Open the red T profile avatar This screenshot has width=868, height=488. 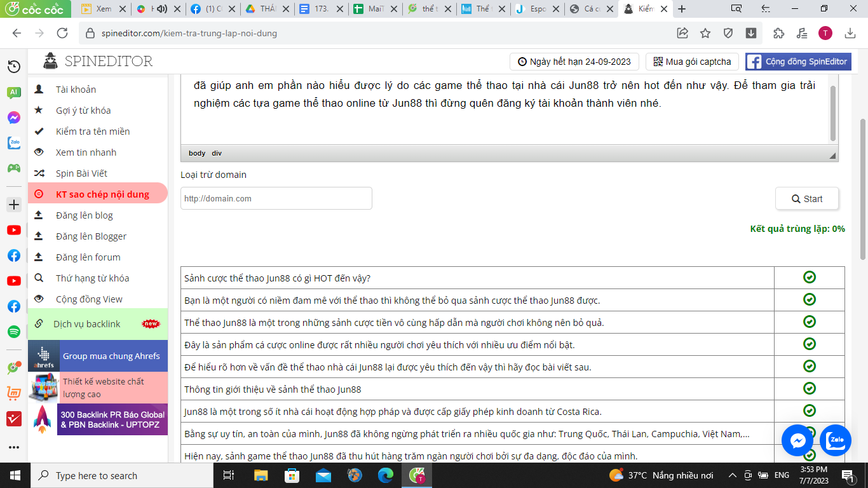pyautogui.click(x=825, y=33)
